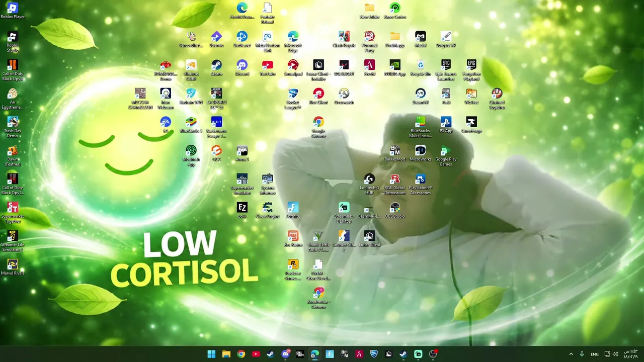The width and height of the screenshot is (644, 362).
Task: Open the taskbar clock and date
Action: click(631, 354)
